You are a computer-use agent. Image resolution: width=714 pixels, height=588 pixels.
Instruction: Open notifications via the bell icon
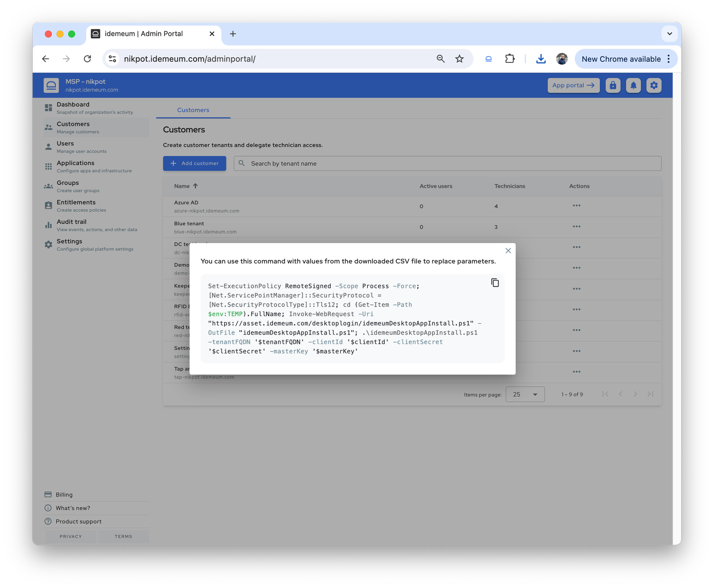pyautogui.click(x=633, y=85)
